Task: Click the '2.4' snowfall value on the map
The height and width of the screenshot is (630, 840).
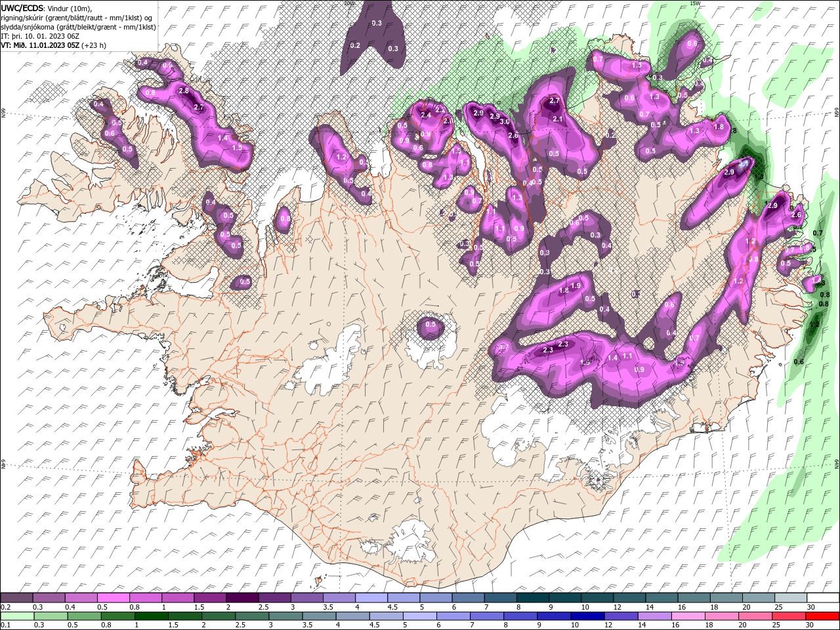Action: click(x=426, y=115)
